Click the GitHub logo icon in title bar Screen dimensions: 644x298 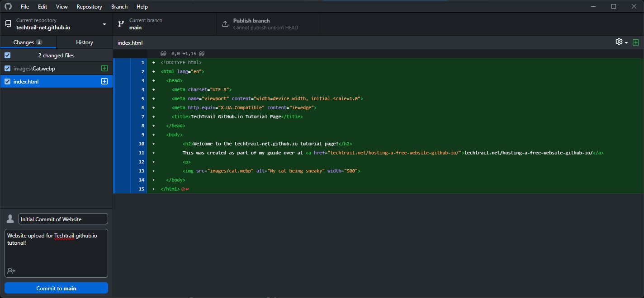click(8, 6)
